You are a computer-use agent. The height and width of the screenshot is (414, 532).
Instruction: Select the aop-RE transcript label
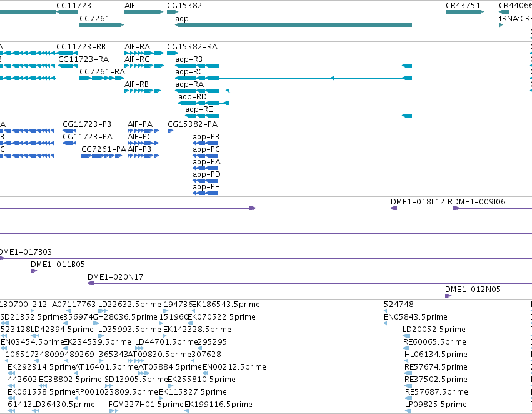pyautogui.click(x=199, y=109)
